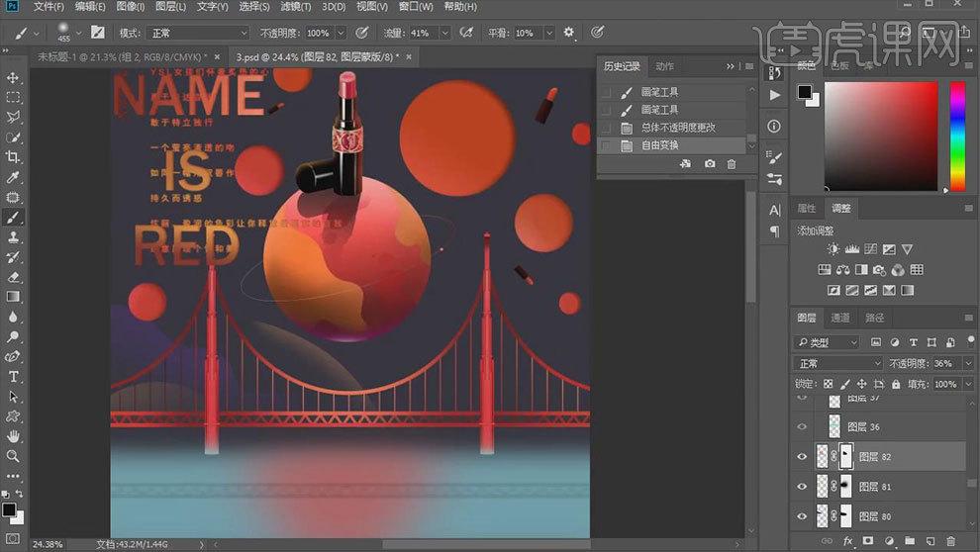Toggle visibility of 图层 82
This screenshot has height=552, width=980.
click(x=802, y=456)
